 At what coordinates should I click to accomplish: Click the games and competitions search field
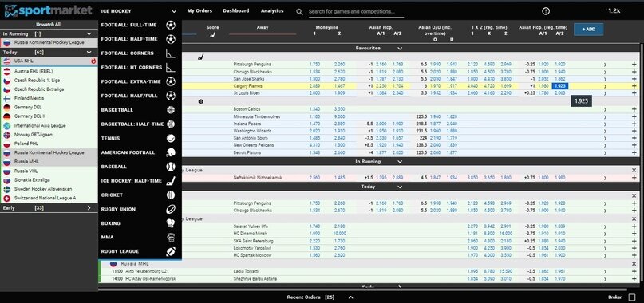click(356, 12)
